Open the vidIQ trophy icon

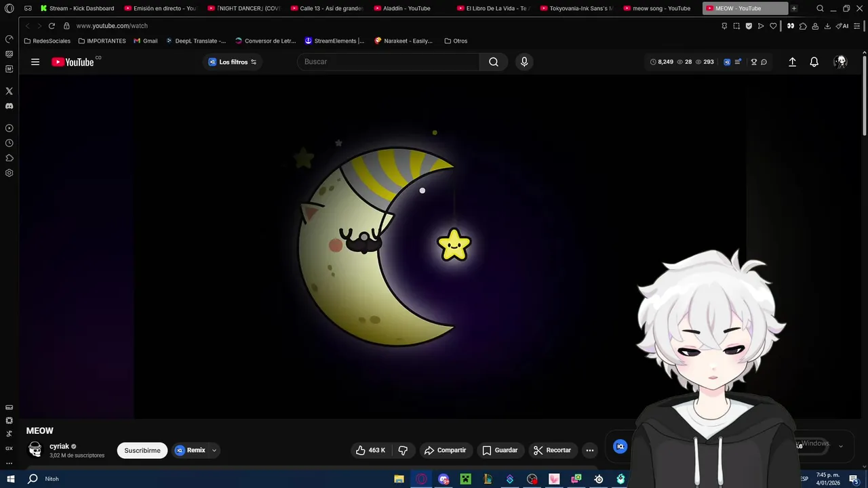[x=753, y=62]
